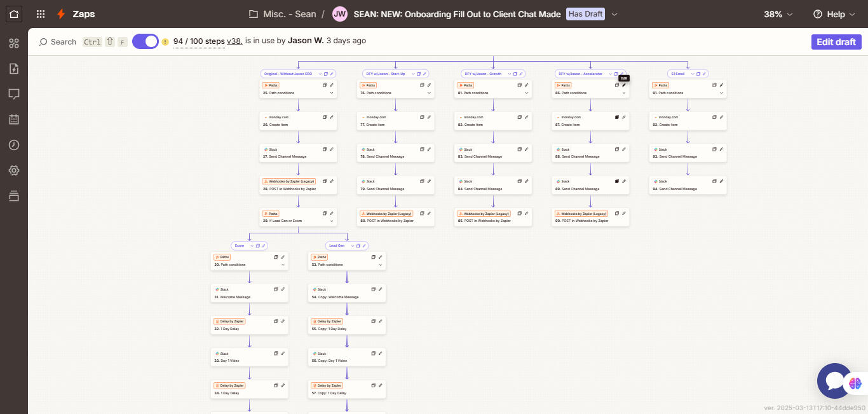Open the Misc. - Sean folder breadcrumb
Viewport: 868px width, 414px height.
point(283,14)
